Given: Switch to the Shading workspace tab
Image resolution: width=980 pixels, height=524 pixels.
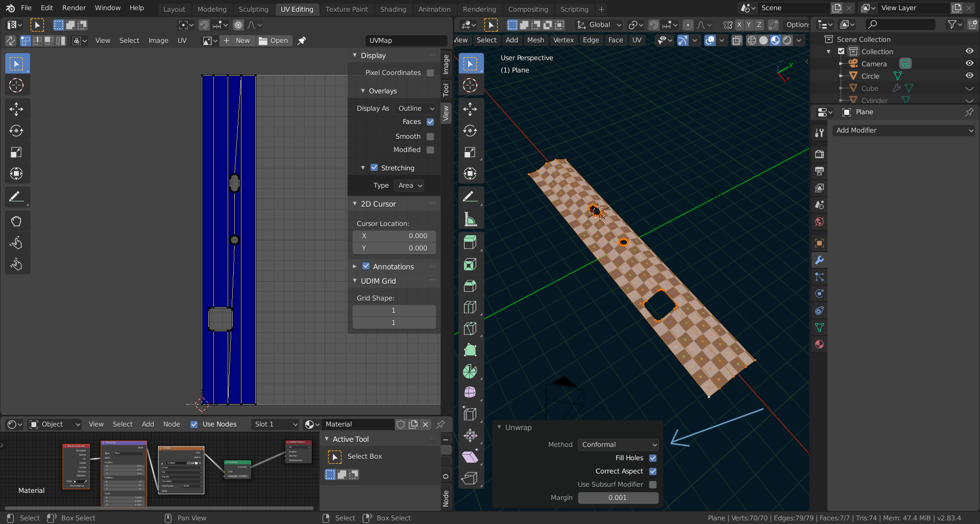Looking at the screenshot, I should click(393, 9).
